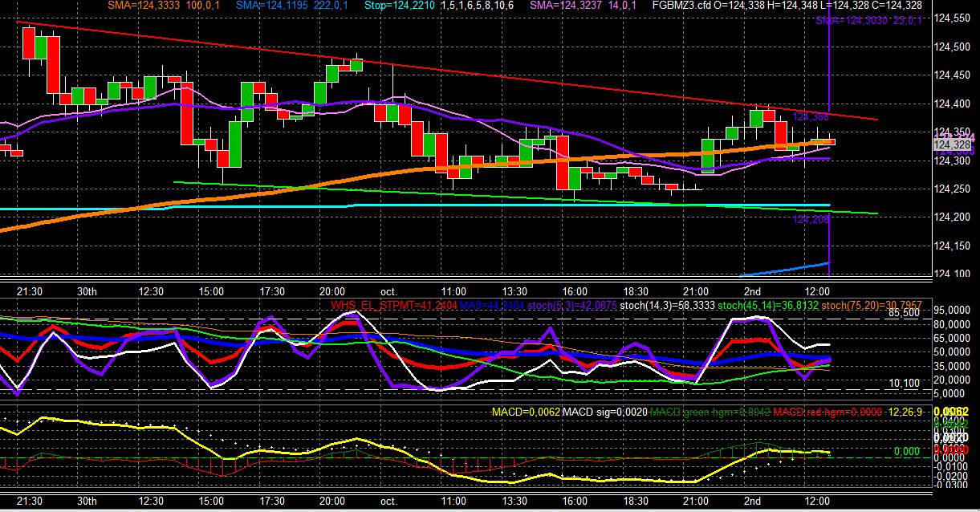Click the 65,000 stochastic axis label
The image size is (980, 512).
tap(954, 338)
